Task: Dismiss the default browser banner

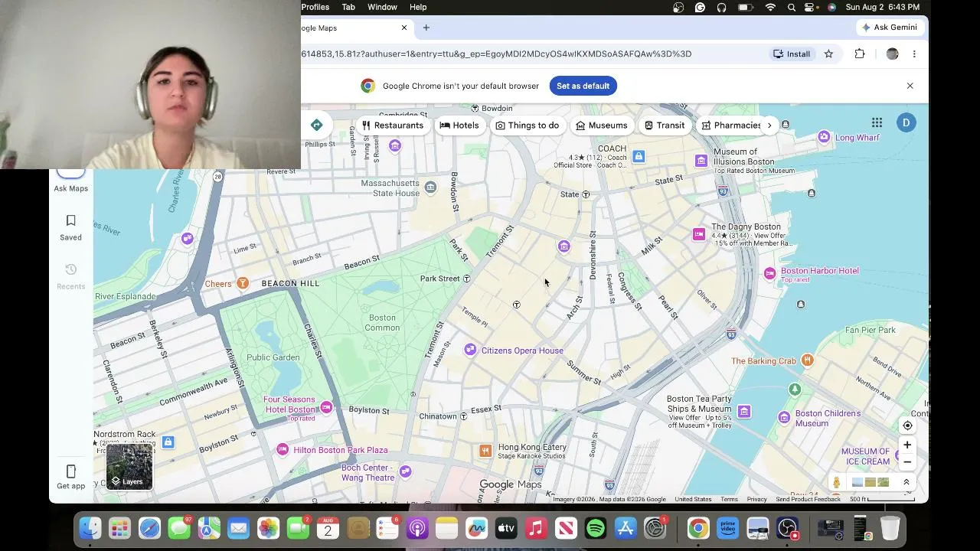Action: (x=910, y=86)
